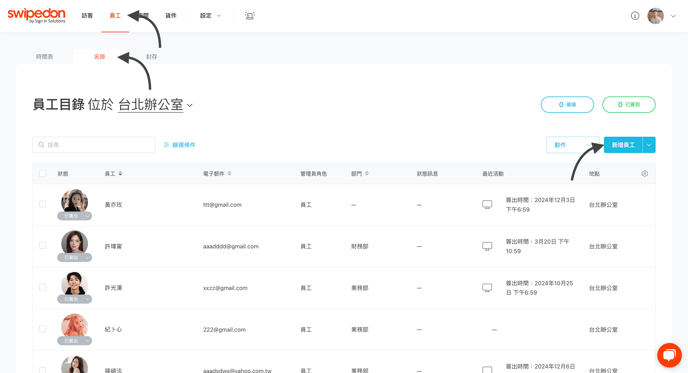Switch to the 名錄 directory tab
Screen dimensions: 688x373
(100, 57)
